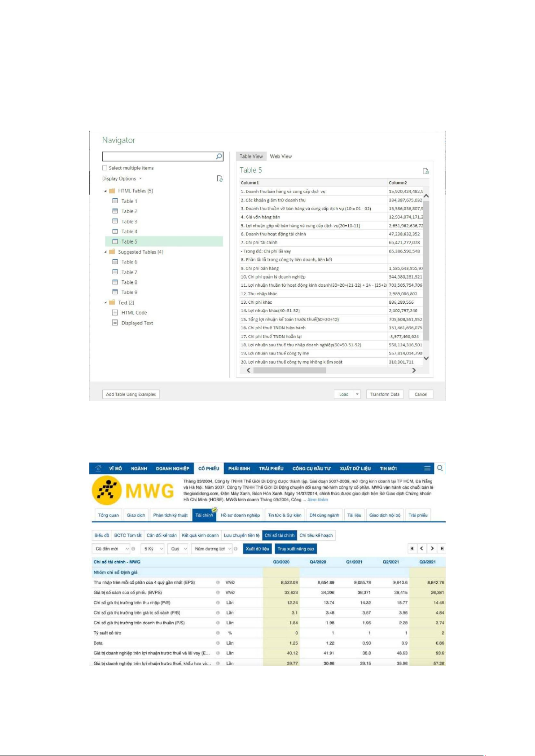Viewport: 535px width, 756px height.
Task: Select Table 7 in the Suggested Tables list
Action: (129, 272)
